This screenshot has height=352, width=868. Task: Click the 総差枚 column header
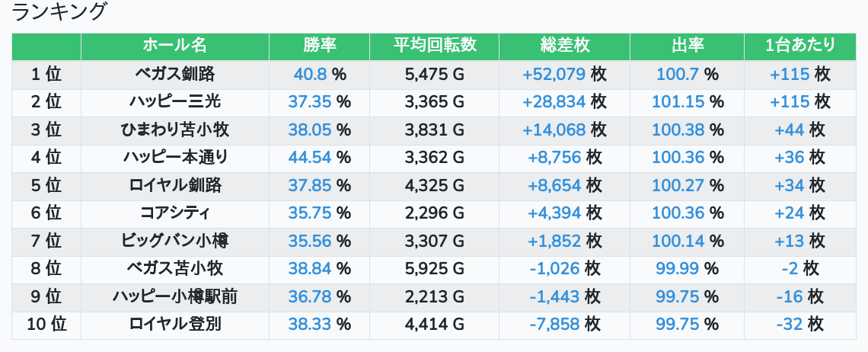click(564, 46)
